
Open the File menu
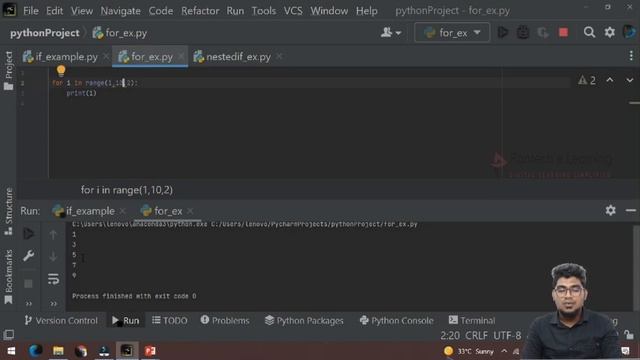31,11
